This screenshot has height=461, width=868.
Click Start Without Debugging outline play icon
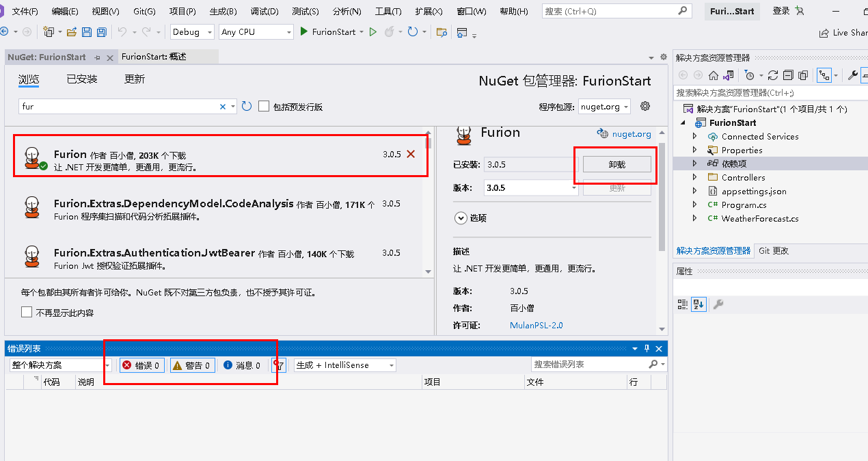pos(372,32)
